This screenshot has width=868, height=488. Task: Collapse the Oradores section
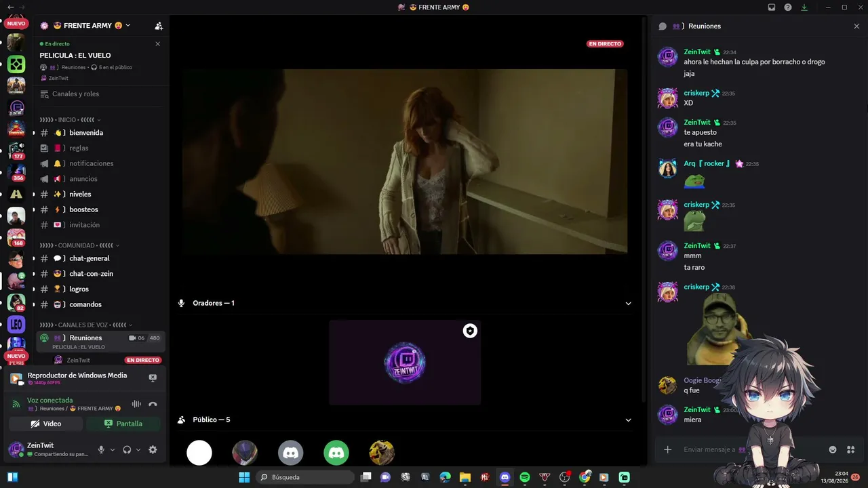pos(628,304)
